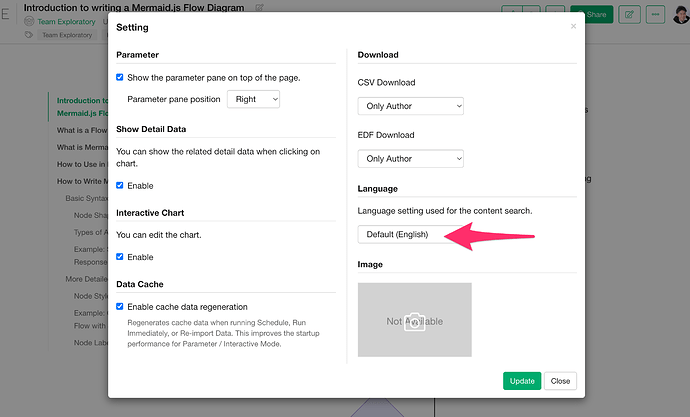Viewport: 690px width, 417px height.
Task: Click the Team Exploratory tag
Action: click(67, 35)
